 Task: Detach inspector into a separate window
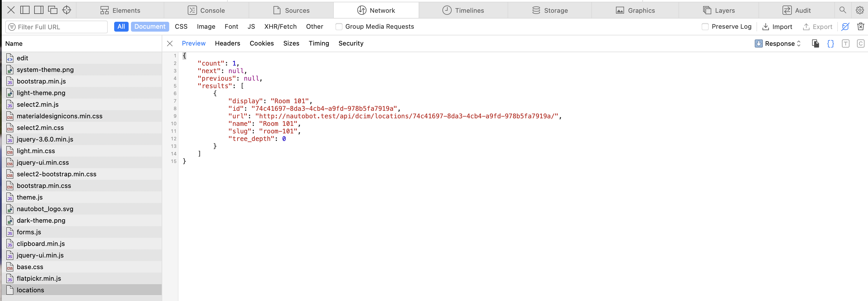pyautogui.click(x=52, y=10)
